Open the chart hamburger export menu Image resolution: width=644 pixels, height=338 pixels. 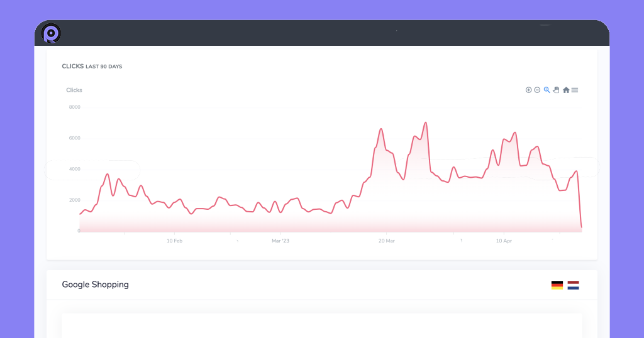click(x=575, y=90)
